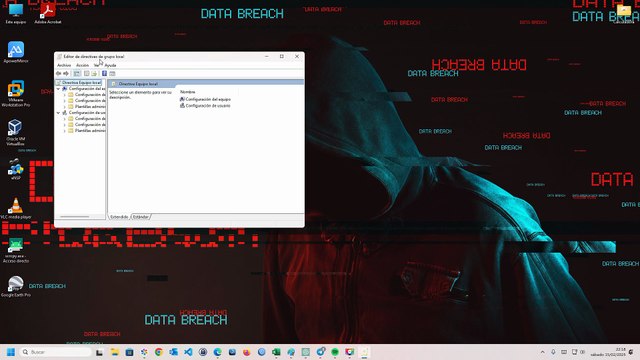This screenshot has width=640, height=360.
Task: Open the folder icon at the desktop's top-right
Action: pos(624,13)
